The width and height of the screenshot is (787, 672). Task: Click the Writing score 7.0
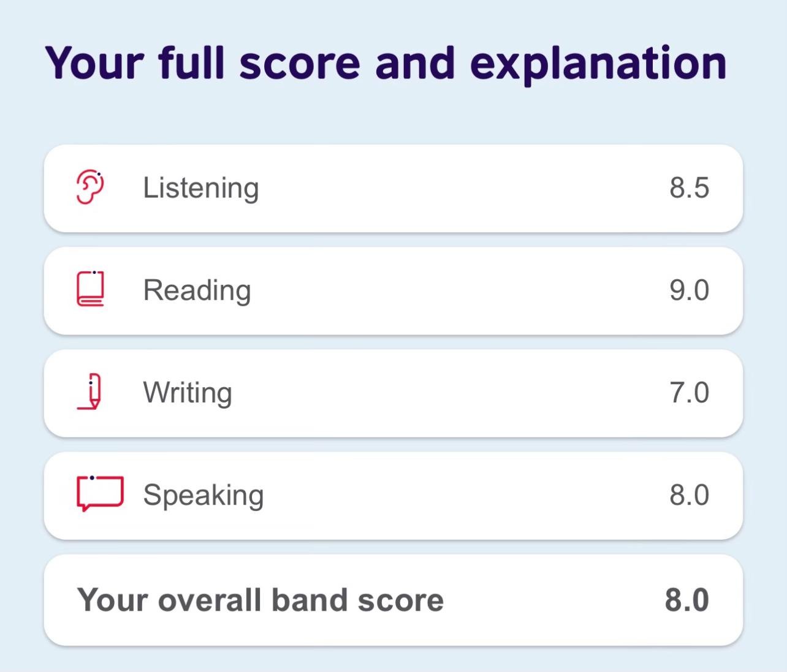coord(689,393)
